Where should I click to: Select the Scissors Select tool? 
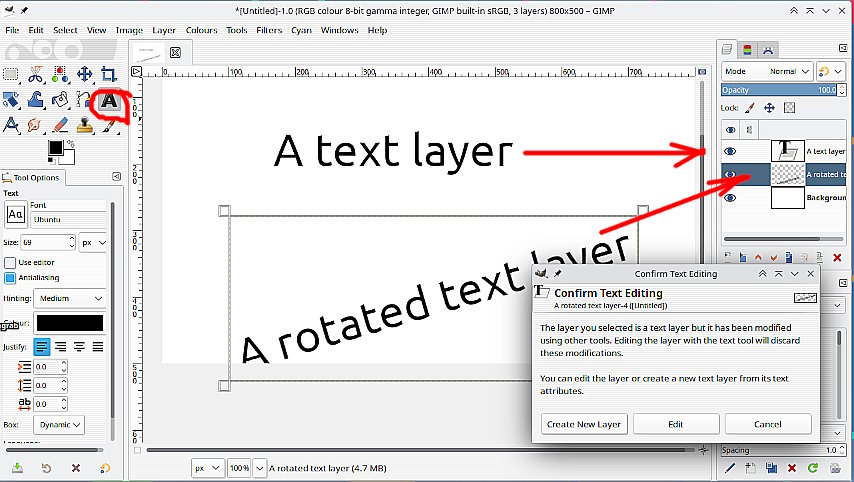35,74
